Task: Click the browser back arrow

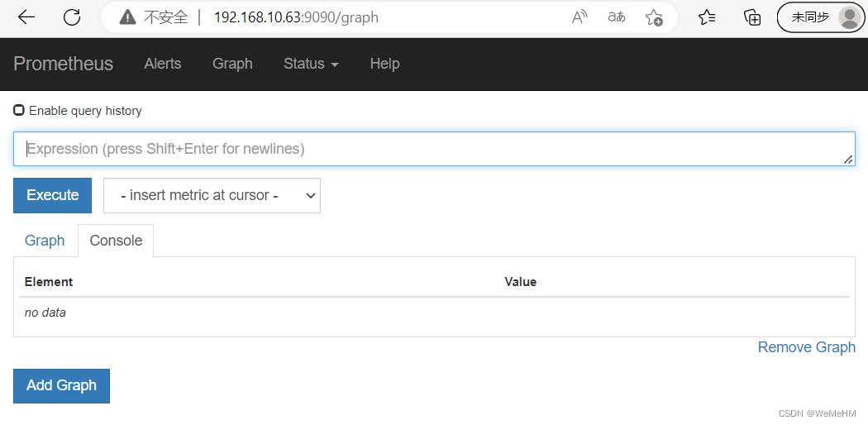Action: 26,17
